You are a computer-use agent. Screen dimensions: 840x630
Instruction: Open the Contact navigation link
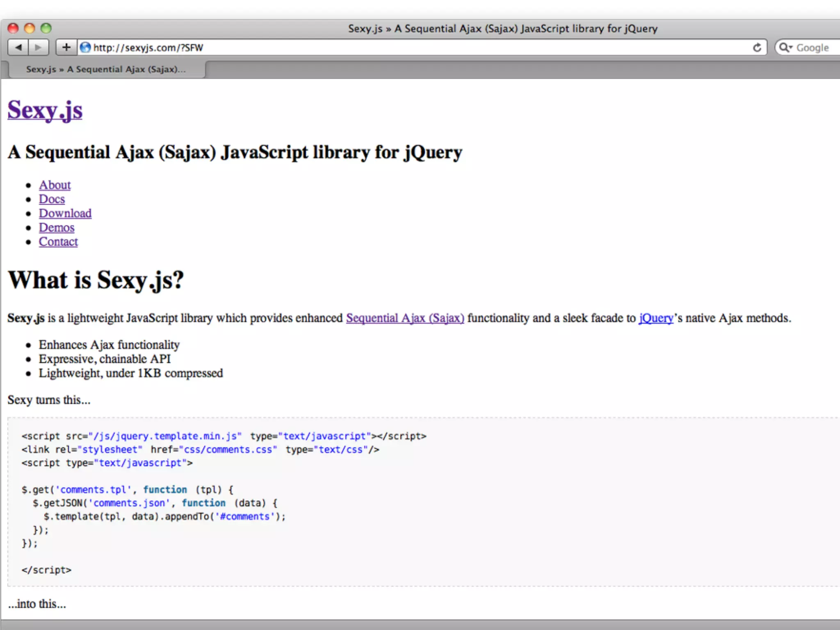coord(58,242)
